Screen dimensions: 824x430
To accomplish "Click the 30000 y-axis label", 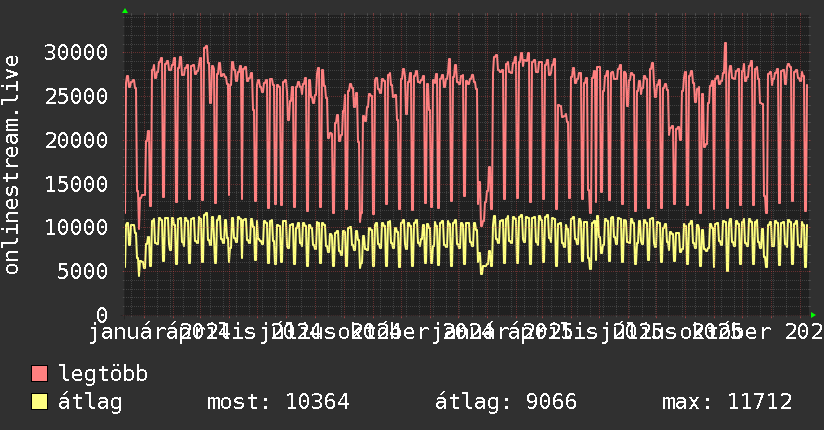I will pos(76,52).
